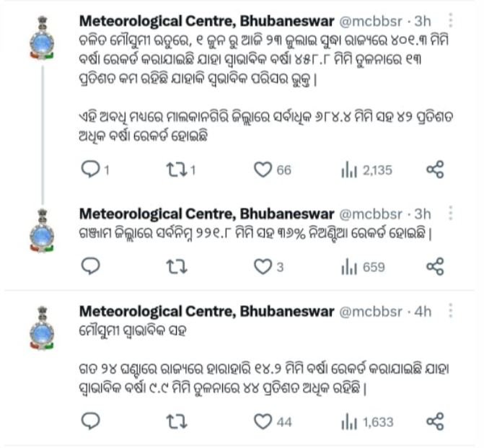Open more options on the first tweet
Screen dimensions: 484x448
point(451,20)
